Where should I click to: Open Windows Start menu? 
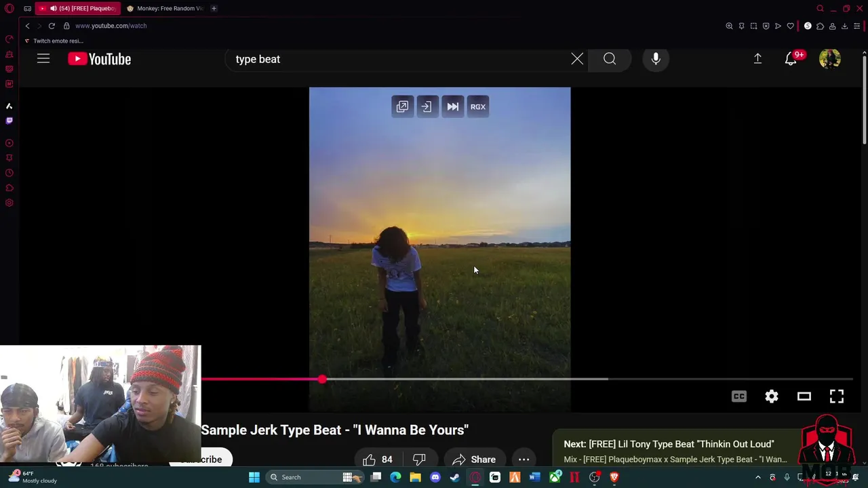(x=254, y=477)
